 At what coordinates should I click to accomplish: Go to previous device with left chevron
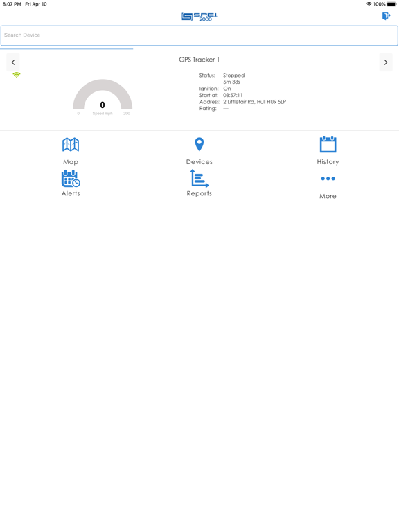13,62
